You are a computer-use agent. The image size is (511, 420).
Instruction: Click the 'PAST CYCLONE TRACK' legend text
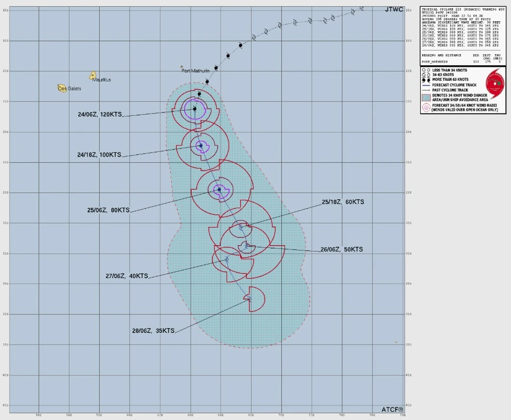[450, 90]
